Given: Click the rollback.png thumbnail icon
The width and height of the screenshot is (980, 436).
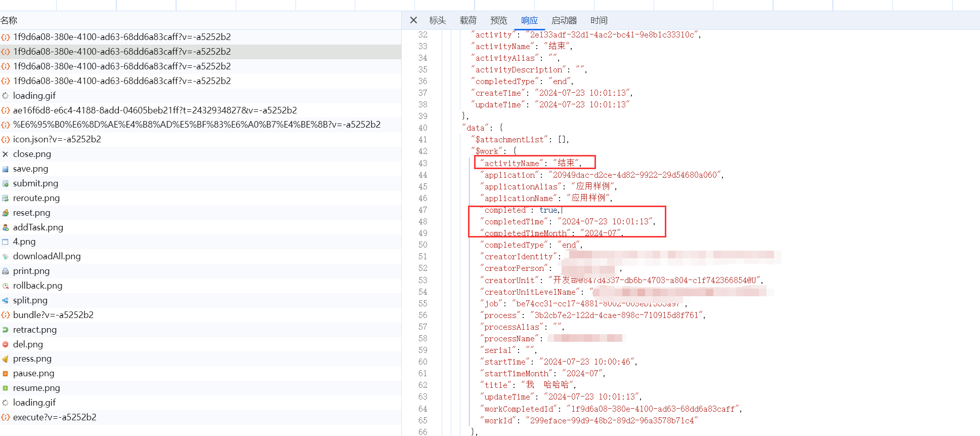Looking at the screenshot, I should point(5,286).
